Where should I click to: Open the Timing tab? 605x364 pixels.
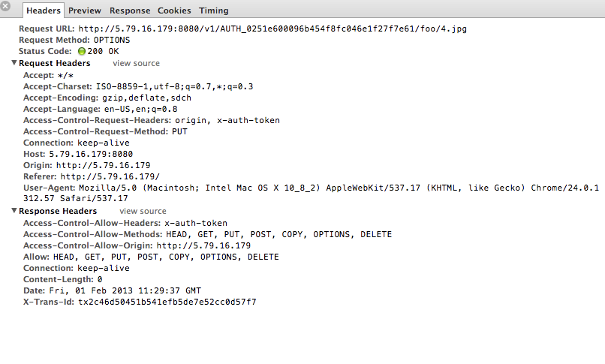pyautogui.click(x=214, y=11)
